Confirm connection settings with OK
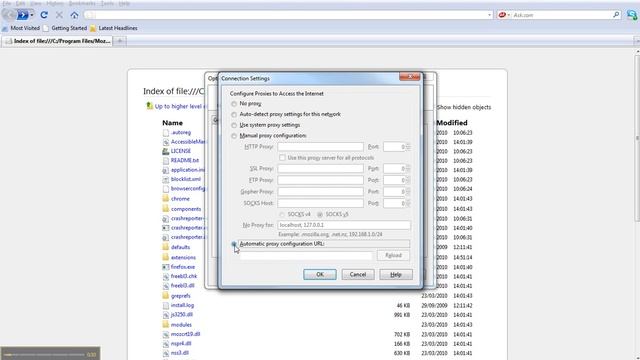Screen dimensions: 640x360 click(320, 274)
